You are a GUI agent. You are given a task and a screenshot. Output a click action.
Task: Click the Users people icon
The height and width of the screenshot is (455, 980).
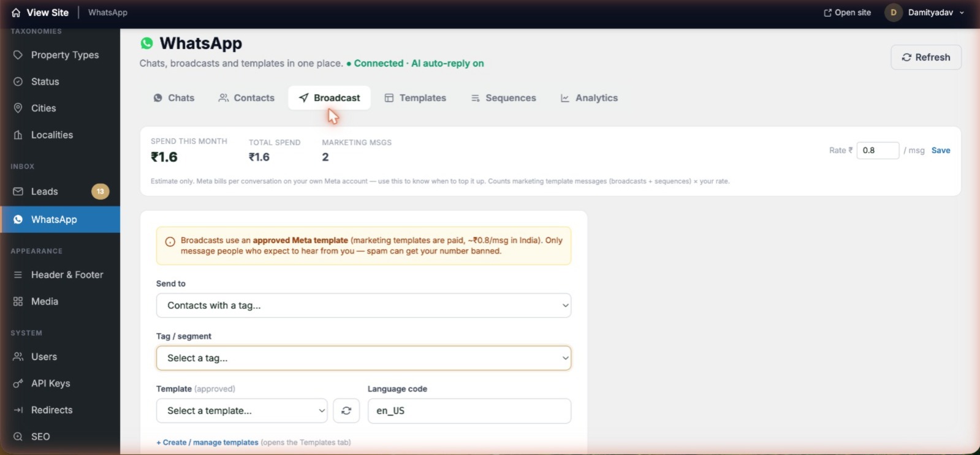pyautogui.click(x=18, y=356)
